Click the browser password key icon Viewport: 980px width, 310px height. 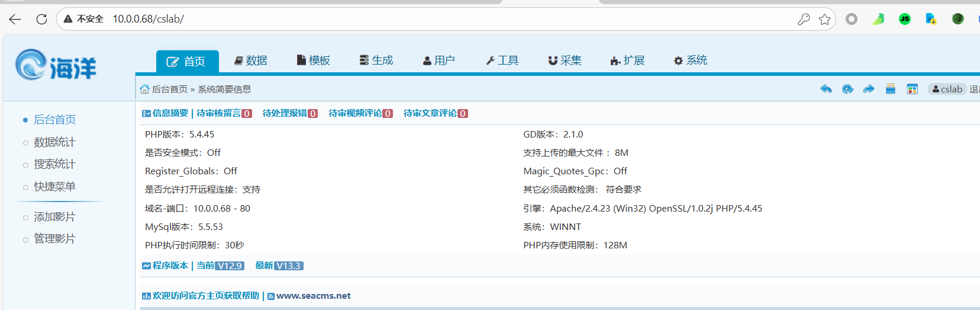[x=803, y=19]
